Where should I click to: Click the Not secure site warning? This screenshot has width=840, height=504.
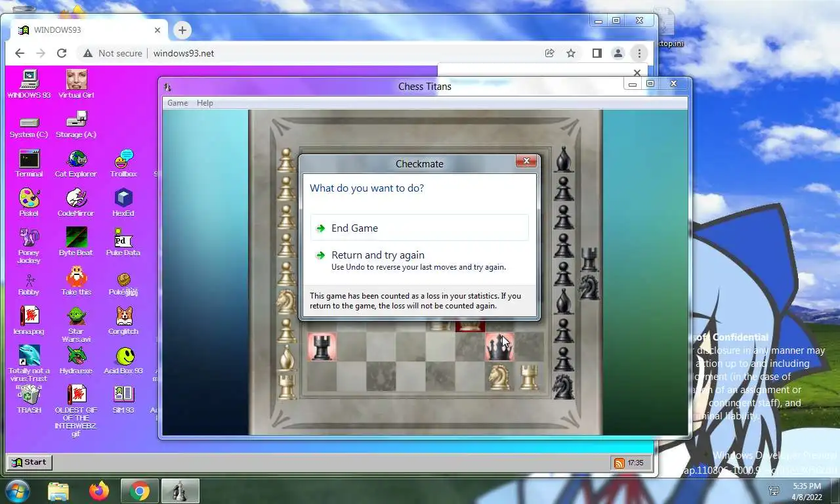pos(112,53)
